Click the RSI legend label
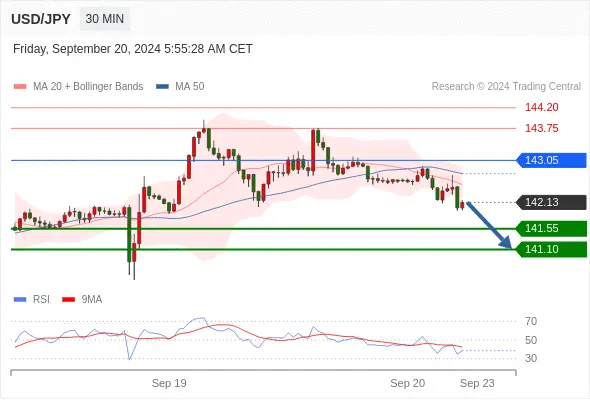Image resolution: width=590 pixels, height=400 pixels. pyautogui.click(x=41, y=300)
